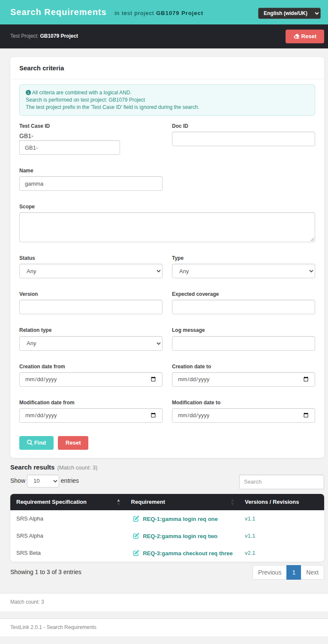Click the Search Requirements page title
This screenshot has height=644, width=328.
click(x=58, y=12)
